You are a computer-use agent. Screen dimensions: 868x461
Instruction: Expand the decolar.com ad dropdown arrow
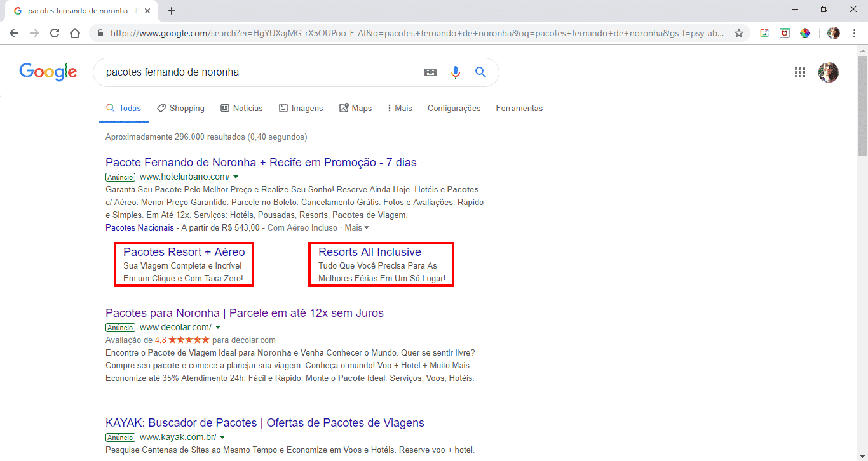pos(218,327)
